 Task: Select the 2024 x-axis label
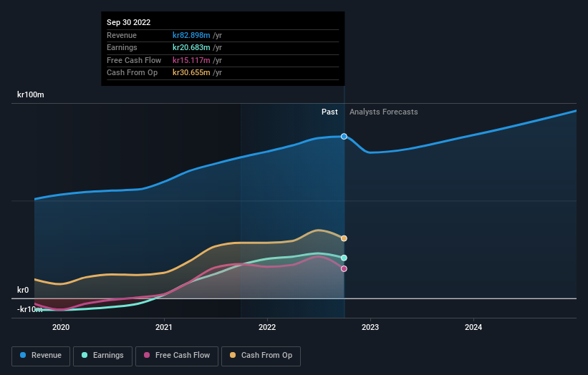coord(473,327)
